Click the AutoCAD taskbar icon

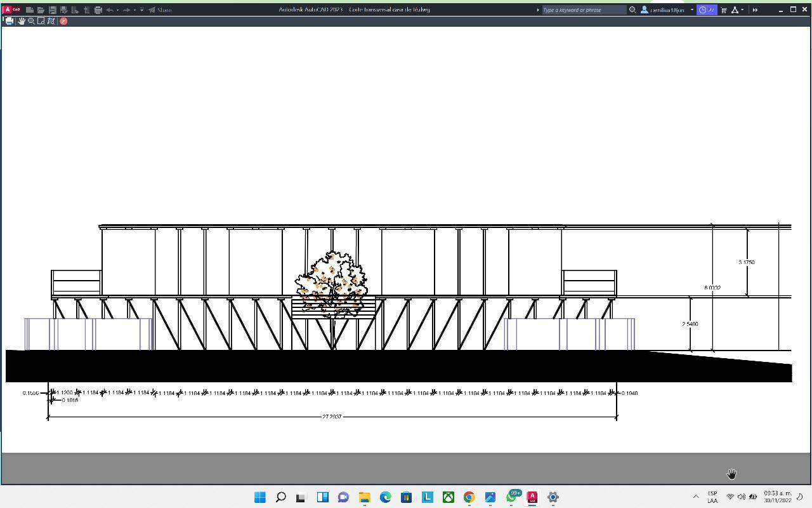point(532,497)
